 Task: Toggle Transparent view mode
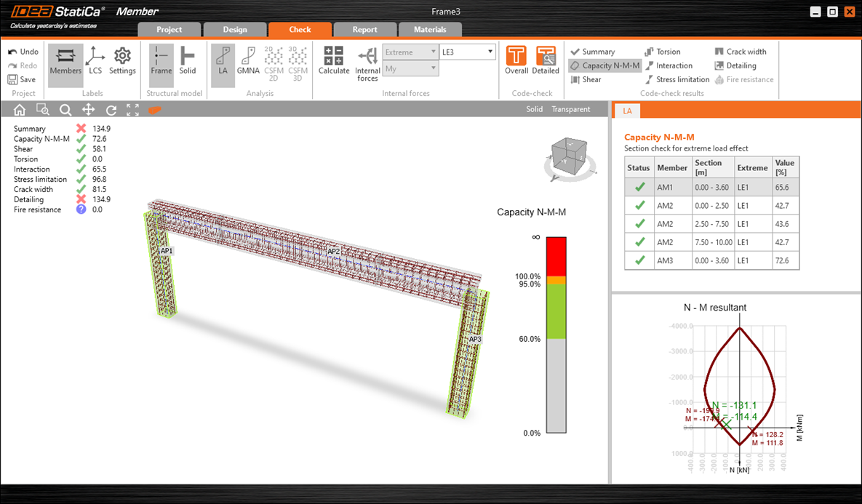(x=570, y=110)
